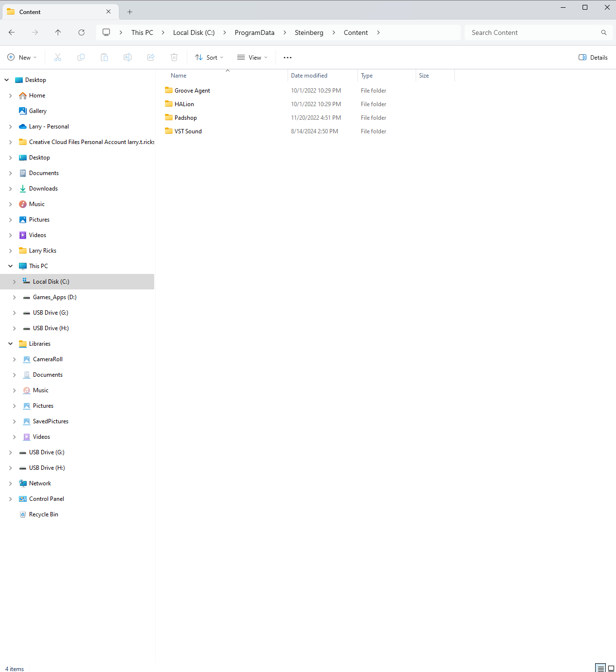This screenshot has width=616, height=672.
Task: Collapse the top Desktop tree node
Action: click(x=6, y=80)
